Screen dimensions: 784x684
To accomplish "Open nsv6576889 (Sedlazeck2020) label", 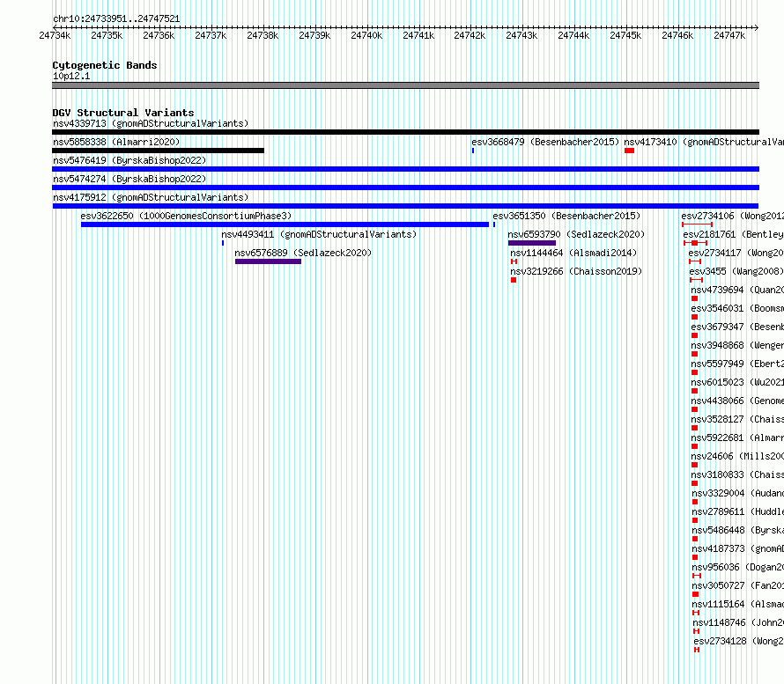I will [303, 253].
